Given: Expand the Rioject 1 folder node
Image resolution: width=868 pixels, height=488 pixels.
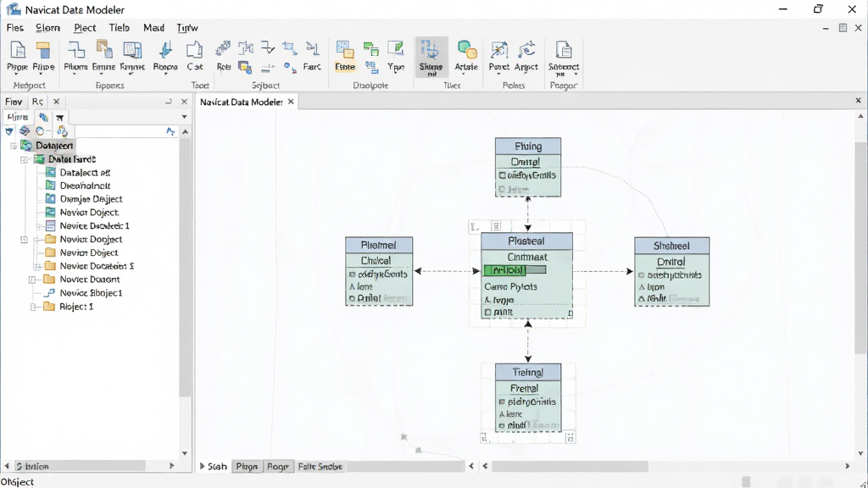Looking at the screenshot, I should [x=33, y=307].
